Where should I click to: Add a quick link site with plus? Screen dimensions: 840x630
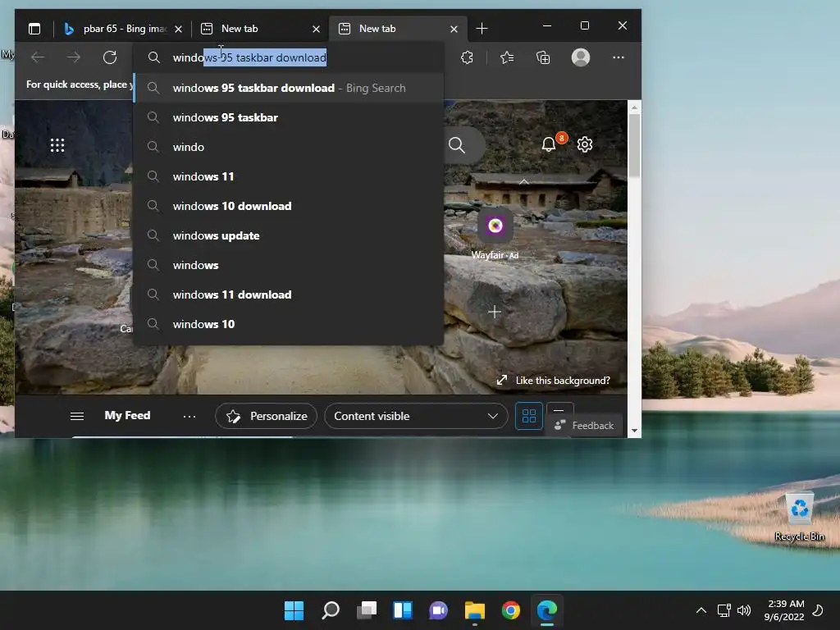click(x=495, y=312)
